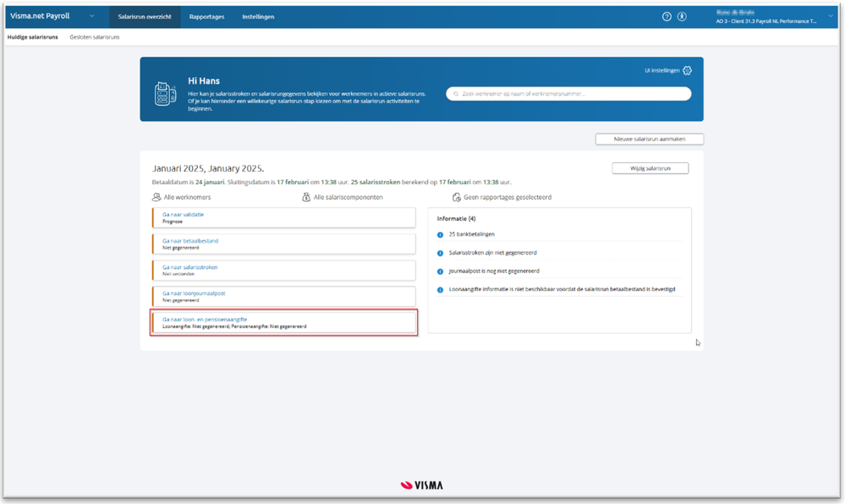The height and width of the screenshot is (504, 845).
Task: Click Journaalpost is nog niet gegenereerd text
Action: [494, 271]
